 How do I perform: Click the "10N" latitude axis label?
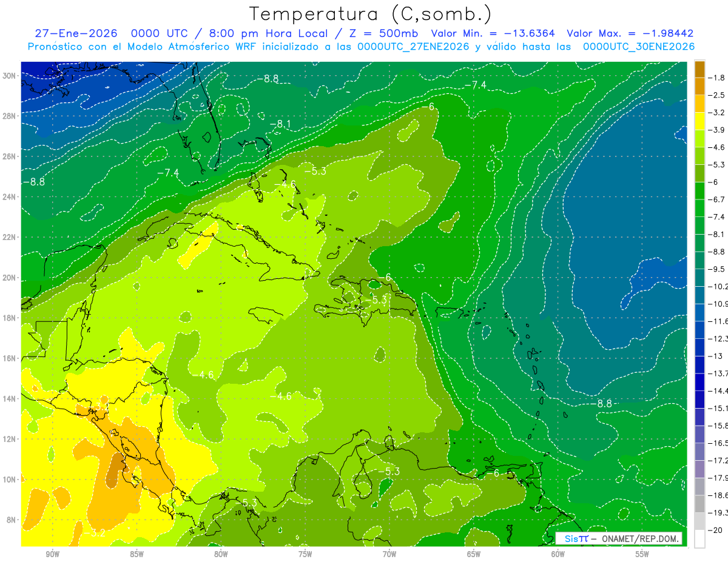(x=10, y=480)
